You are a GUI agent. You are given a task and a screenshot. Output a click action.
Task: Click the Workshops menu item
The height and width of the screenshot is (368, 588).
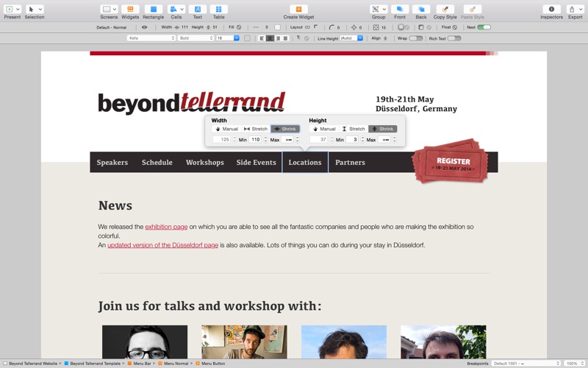pos(205,162)
